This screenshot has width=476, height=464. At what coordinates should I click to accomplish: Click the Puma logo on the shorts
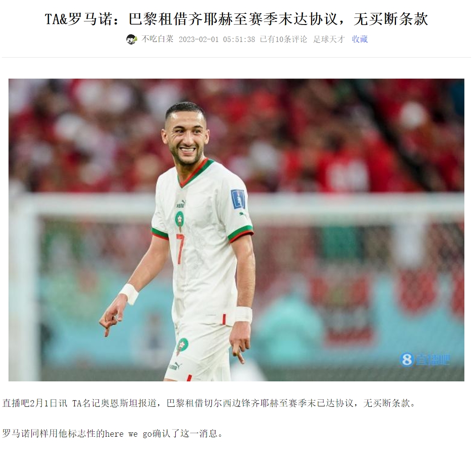click(x=175, y=366)
